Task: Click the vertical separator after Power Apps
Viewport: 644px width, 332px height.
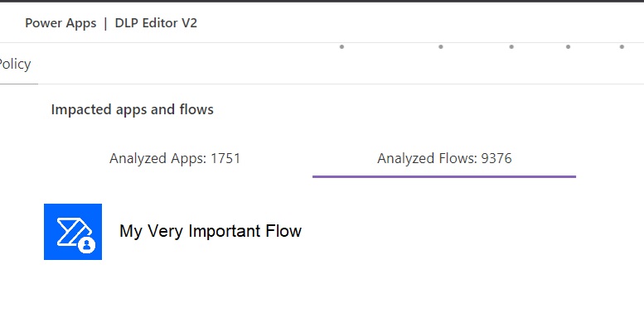Action: click(106, 23)
